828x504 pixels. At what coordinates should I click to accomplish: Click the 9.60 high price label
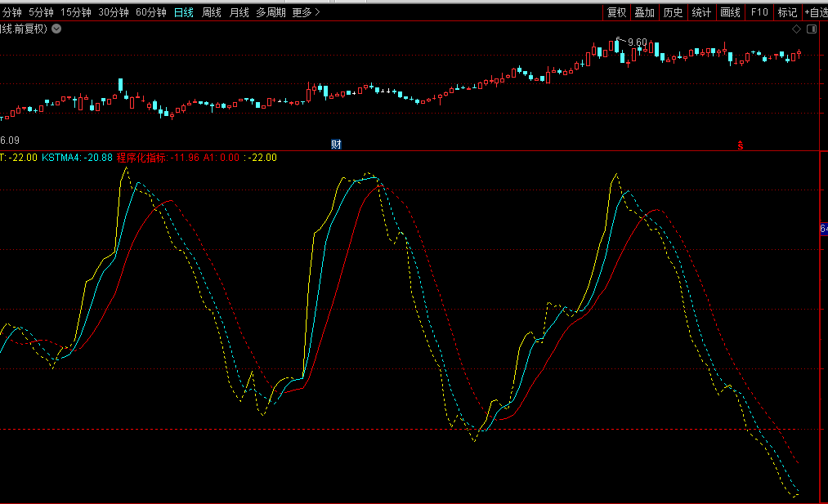tap(637, 42)
